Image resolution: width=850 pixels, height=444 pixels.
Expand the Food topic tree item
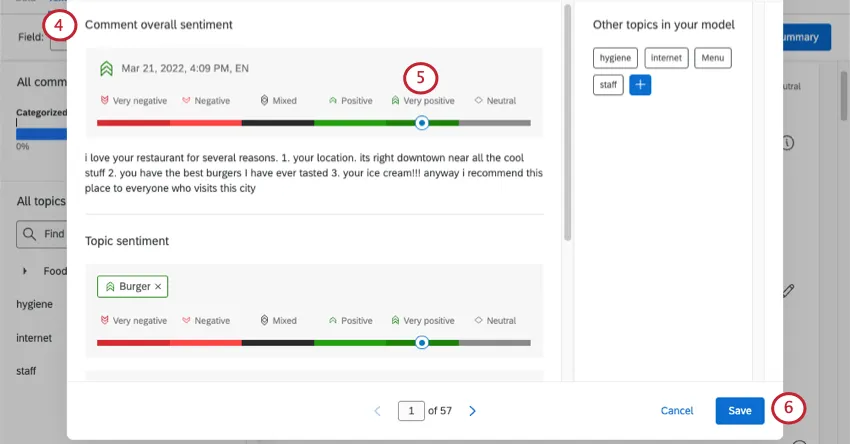(x=24, y=271)
